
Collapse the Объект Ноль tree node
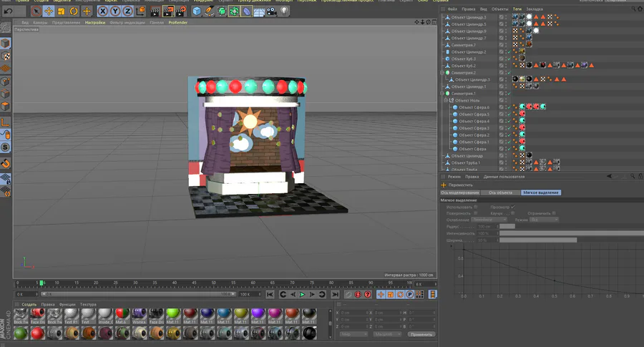[446, 100]
